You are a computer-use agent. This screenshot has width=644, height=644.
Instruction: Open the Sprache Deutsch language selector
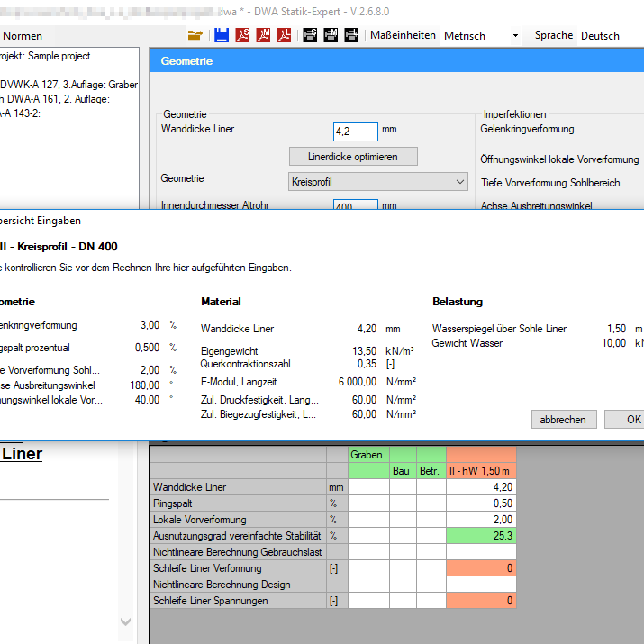click(x=600, y=36)
